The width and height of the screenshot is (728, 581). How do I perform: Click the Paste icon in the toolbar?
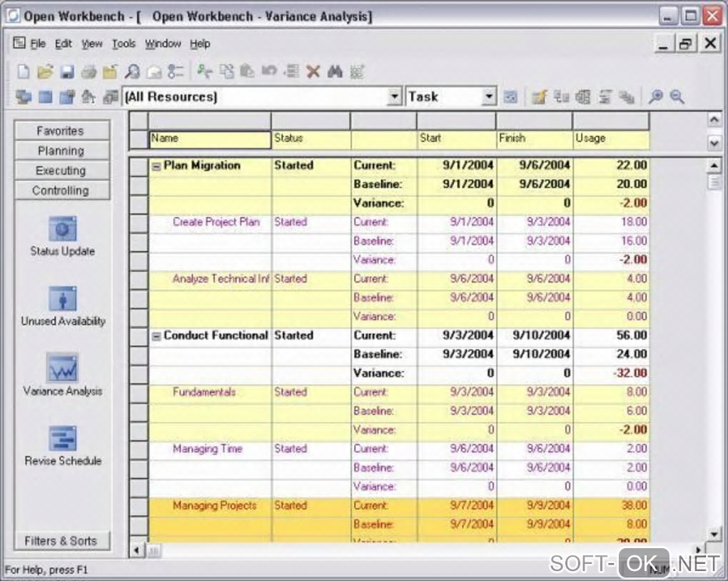point(247,71)
